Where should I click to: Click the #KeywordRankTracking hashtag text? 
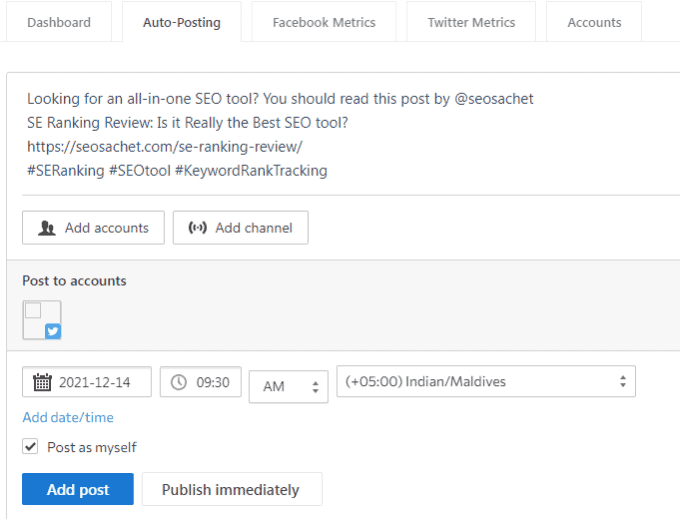[251, 170]
